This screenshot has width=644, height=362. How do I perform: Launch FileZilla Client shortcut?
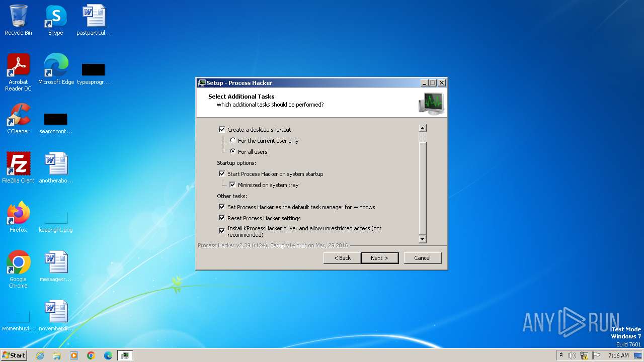pyautogui.click(x=18, y=168)
